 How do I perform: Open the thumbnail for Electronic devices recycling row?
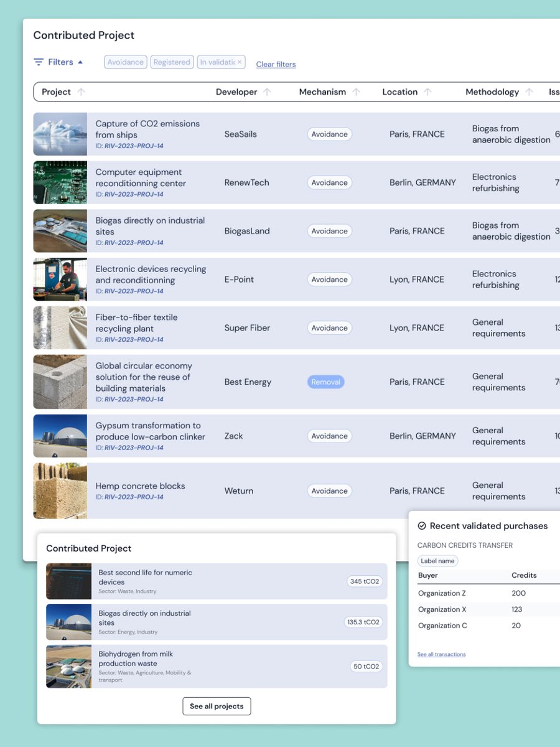pos(60,280)
